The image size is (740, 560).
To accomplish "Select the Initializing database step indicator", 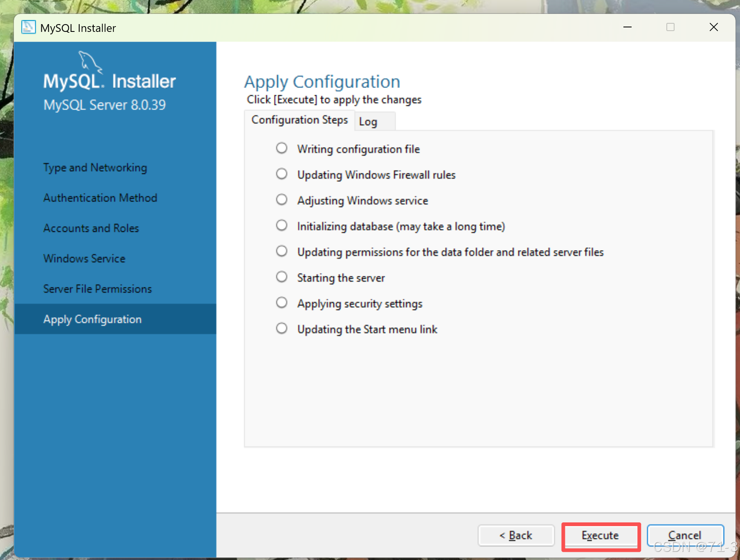I will 281,225.
